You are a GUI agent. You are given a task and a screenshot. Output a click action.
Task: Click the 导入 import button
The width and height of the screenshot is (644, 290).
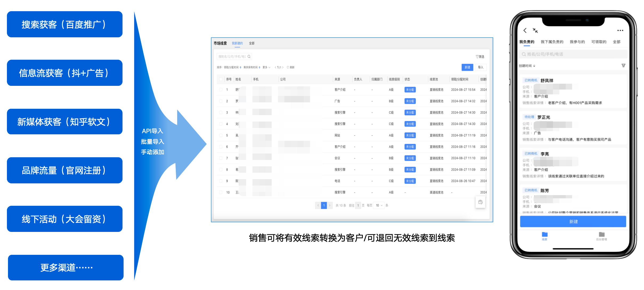click(480, 67)
